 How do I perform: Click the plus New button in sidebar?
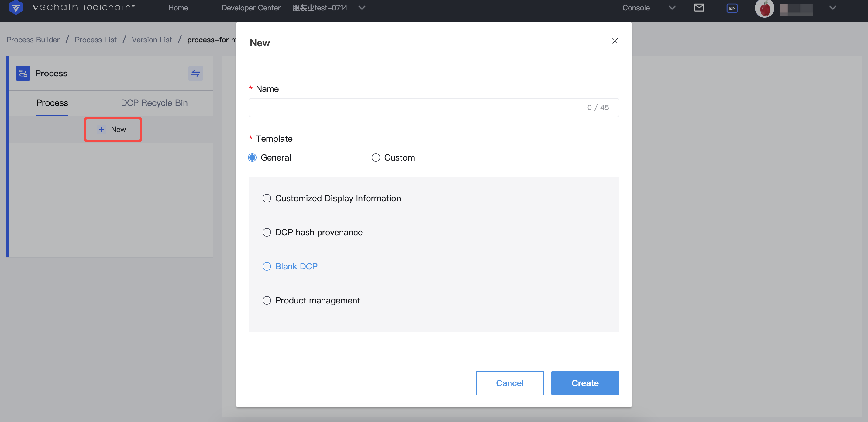112,130
